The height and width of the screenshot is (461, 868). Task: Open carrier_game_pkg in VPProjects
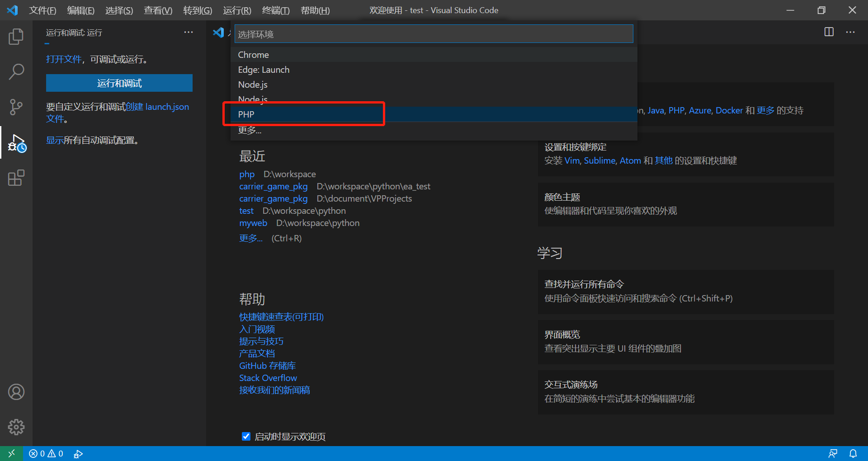(273, 198)
